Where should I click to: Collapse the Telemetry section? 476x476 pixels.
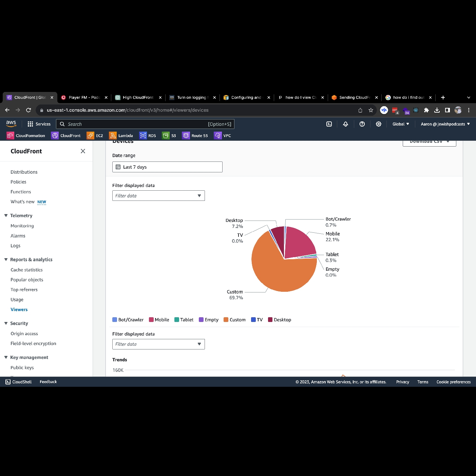tap(6, 215)
